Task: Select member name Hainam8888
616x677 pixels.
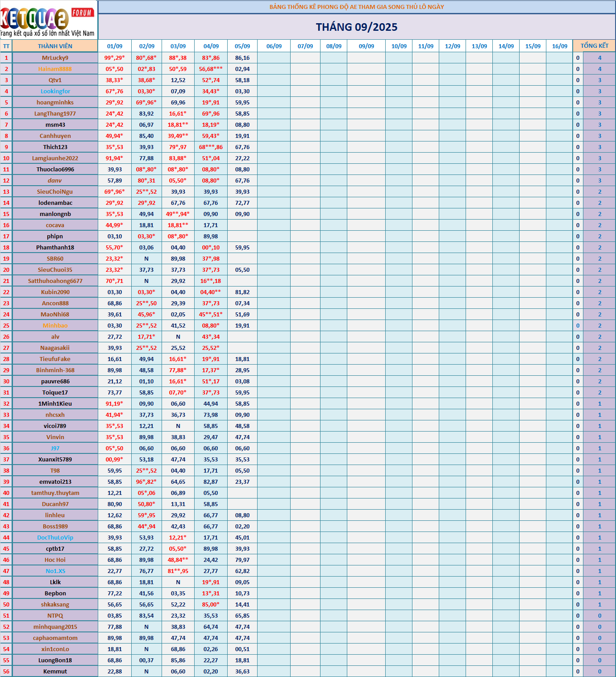Action: [x=55, y=69]
